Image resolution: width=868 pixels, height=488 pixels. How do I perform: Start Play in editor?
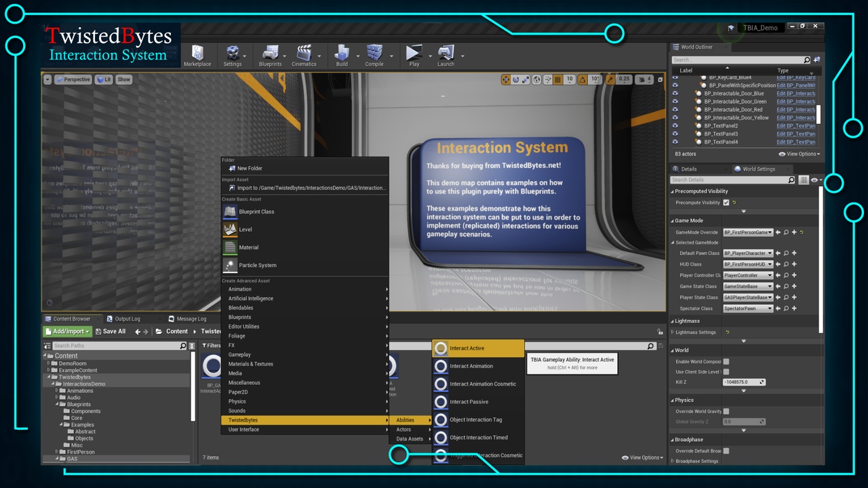414,56
